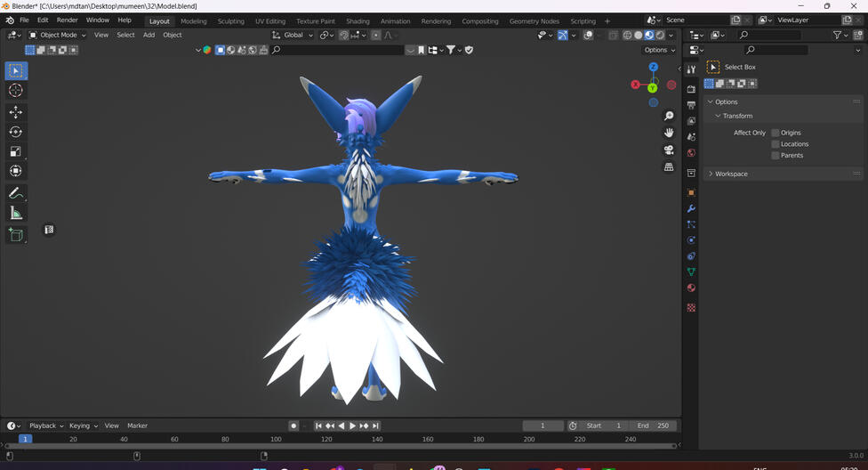Open the View Layer properties tab
The width and height of the screenshot is (868, 470).
[691, 121]
